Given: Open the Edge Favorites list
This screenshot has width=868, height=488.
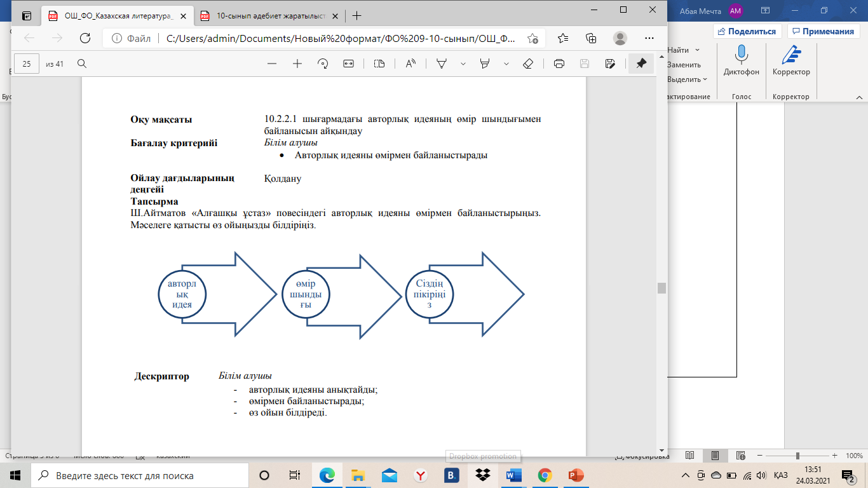Looking at the screenshot, I should click(563, 38).
